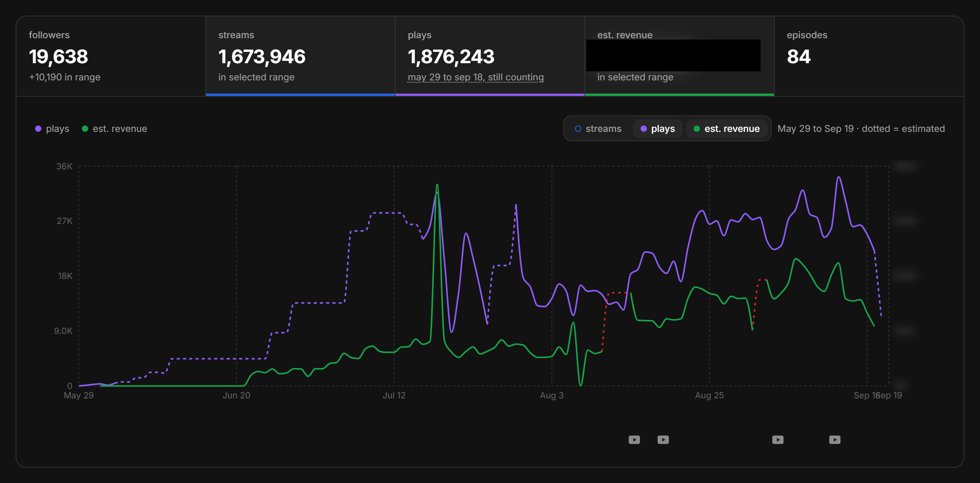
Task: Click the Aug 3 x-axis label
Action: pos(552,396)
